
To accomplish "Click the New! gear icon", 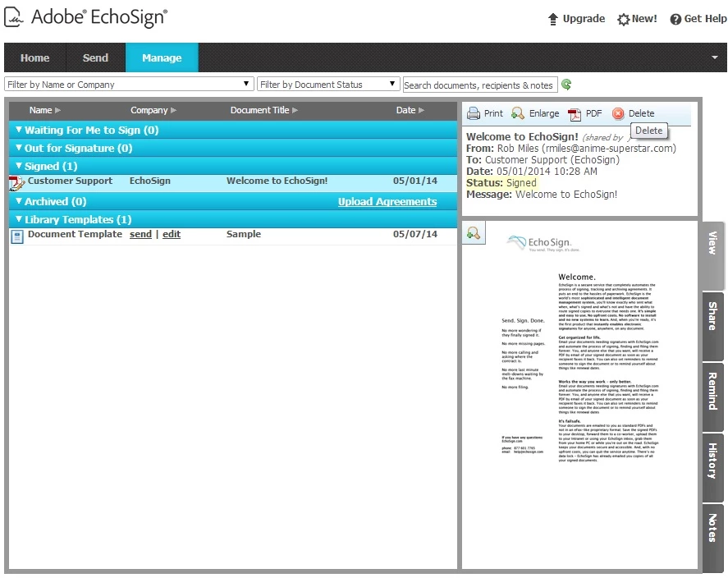I will click(623, 20).
